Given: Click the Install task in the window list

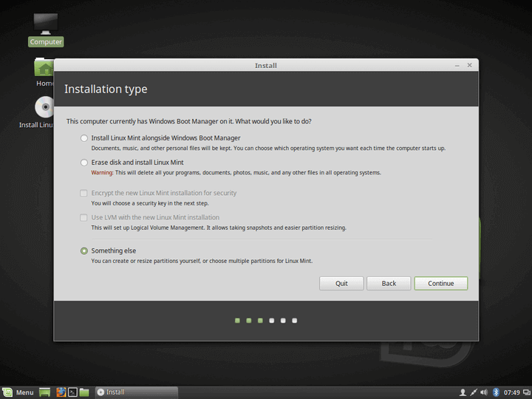Looking at the screenshot, I should (137, 392).
